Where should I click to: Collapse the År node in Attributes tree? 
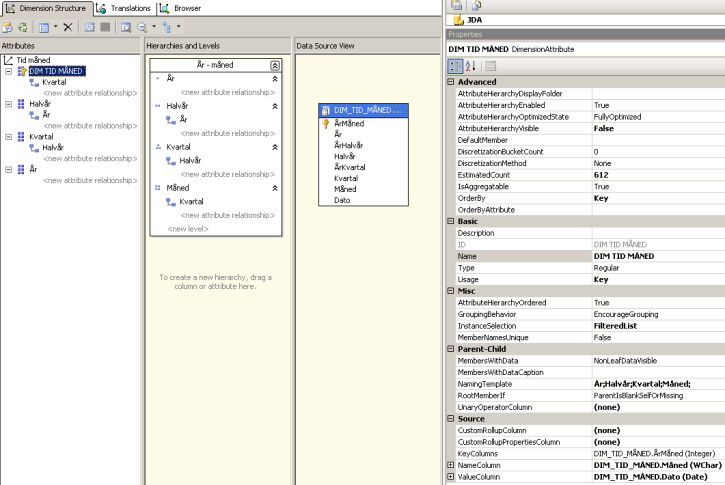pyautogui.click(x=8, y=170)
